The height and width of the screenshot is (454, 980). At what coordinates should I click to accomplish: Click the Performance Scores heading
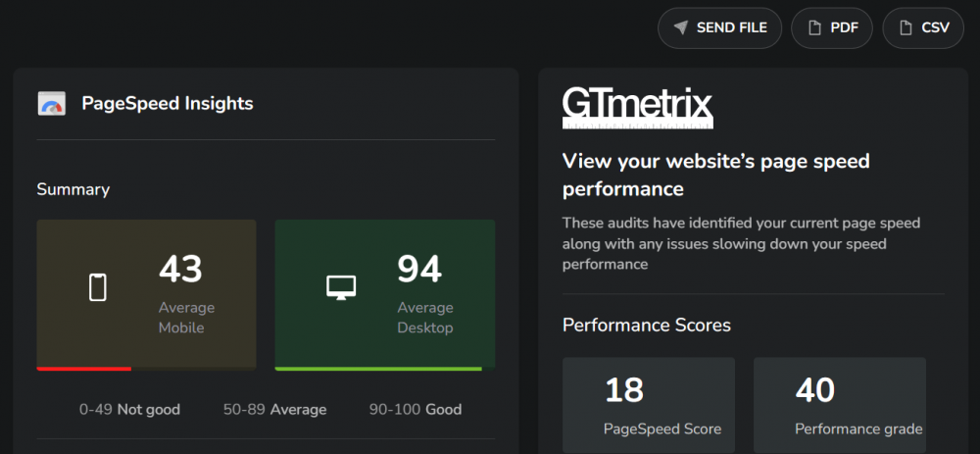(647, 326)
